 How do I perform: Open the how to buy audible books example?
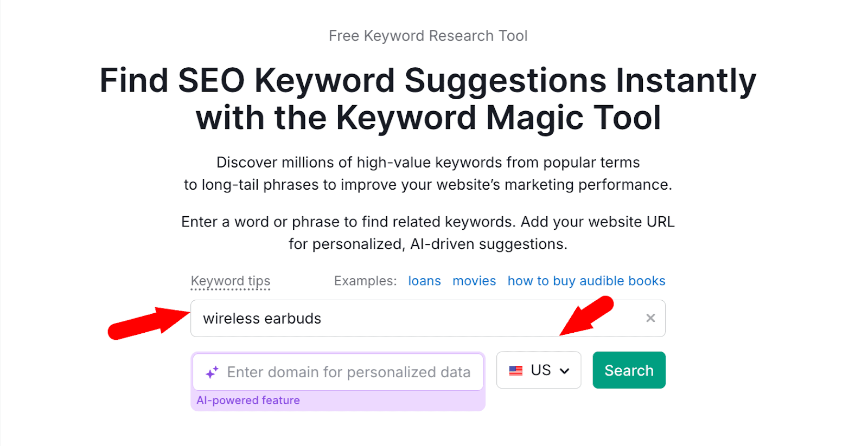point(586,281)
